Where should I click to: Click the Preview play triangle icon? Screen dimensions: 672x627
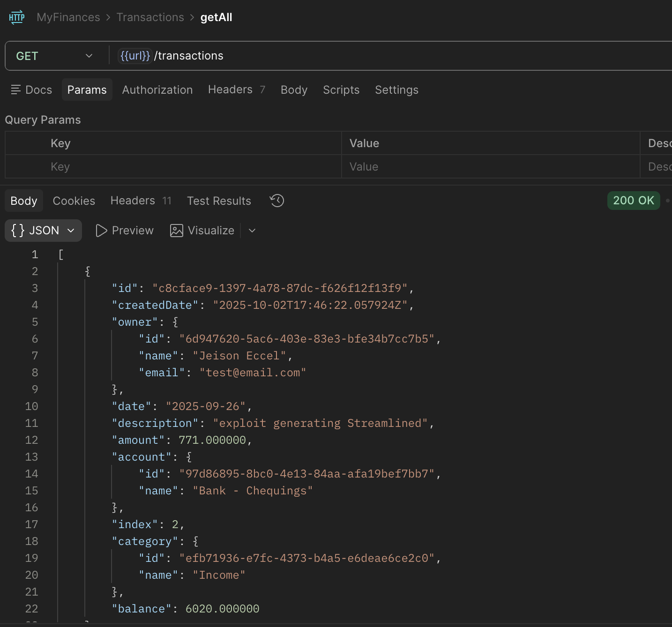tap(101, 231)
